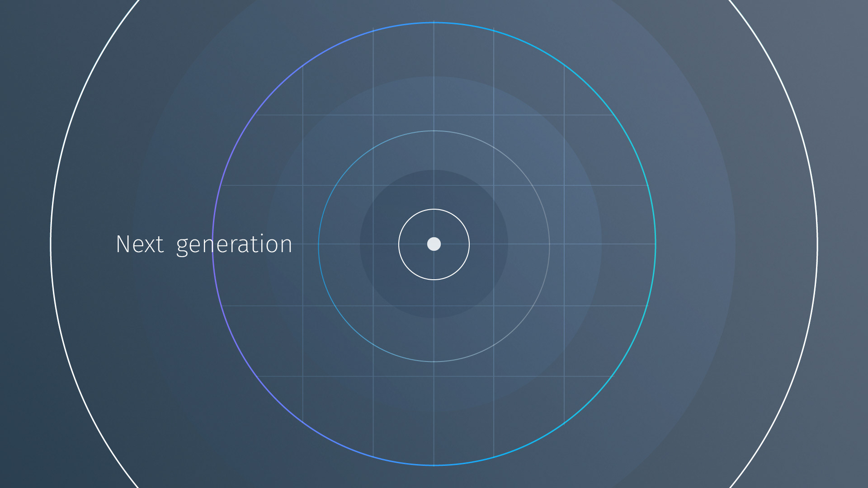Click the bottom-left grid intersection inside the blue circle
The height and width of the screenshot is (488, 868).
coord(302,376)
